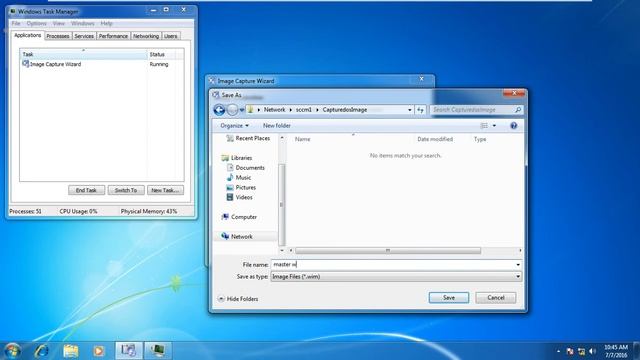Click New Task button in Task Manager
640x360 pixels.
pos(165,190)
